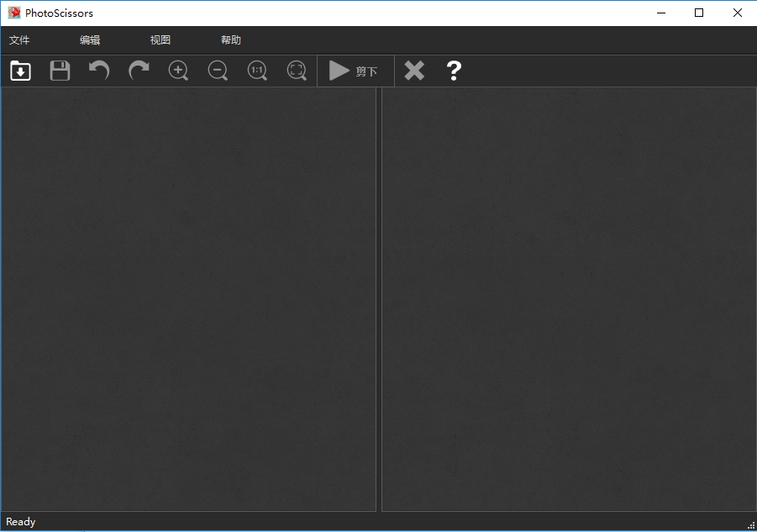Open the 视图 menu
This screenshot has width=757, height=532.
159,40
